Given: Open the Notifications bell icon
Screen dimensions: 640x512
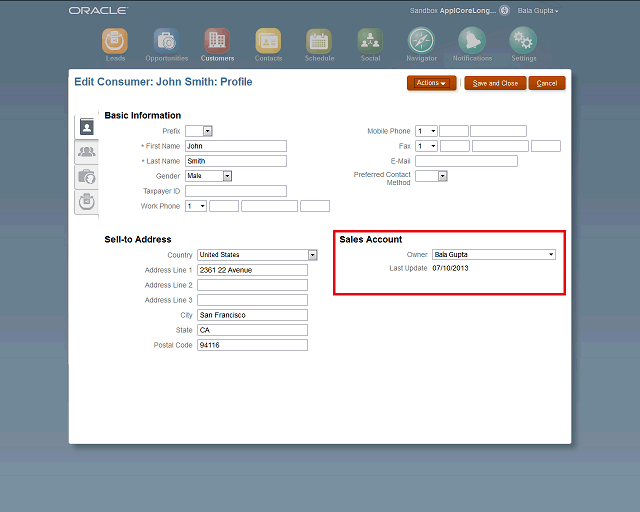Looking at the screenshot, I should click(472, 41).
